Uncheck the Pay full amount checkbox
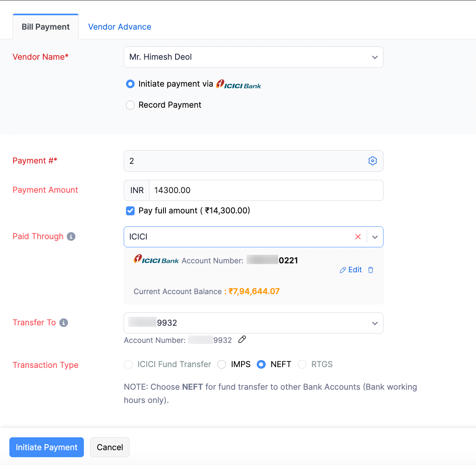The image size is (476, 465). pos(130,211)
